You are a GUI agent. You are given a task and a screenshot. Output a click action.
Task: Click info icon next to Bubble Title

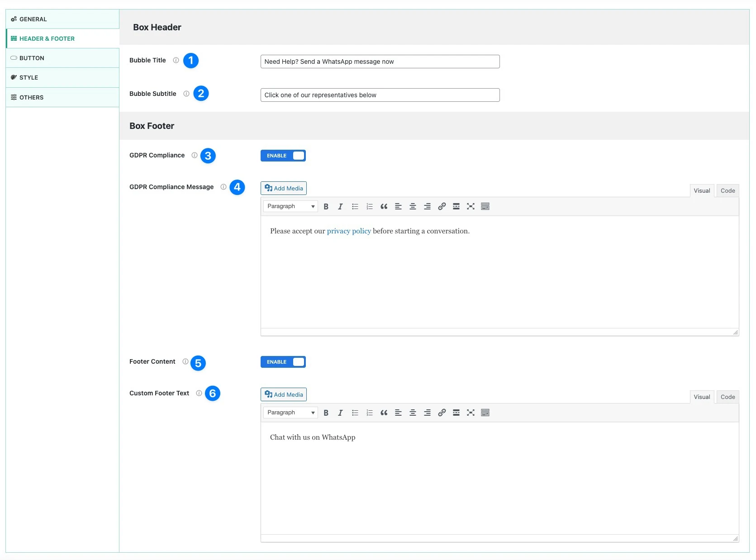coord(176,60)
